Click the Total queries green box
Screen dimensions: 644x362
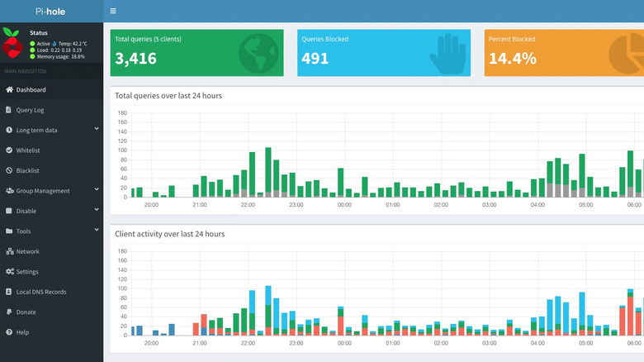point(197,53)
